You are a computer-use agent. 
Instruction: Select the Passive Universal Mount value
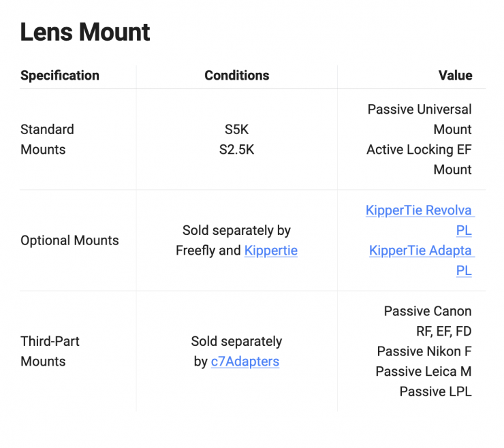(x=420, y=119)
